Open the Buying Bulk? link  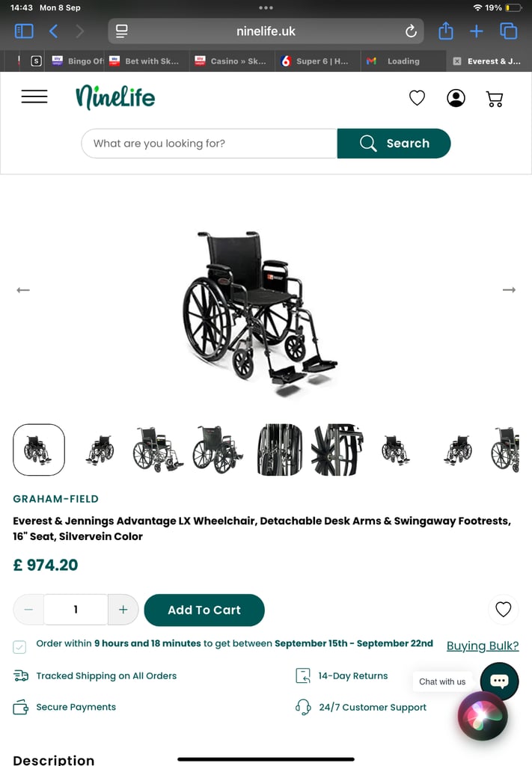coord(483,646)
